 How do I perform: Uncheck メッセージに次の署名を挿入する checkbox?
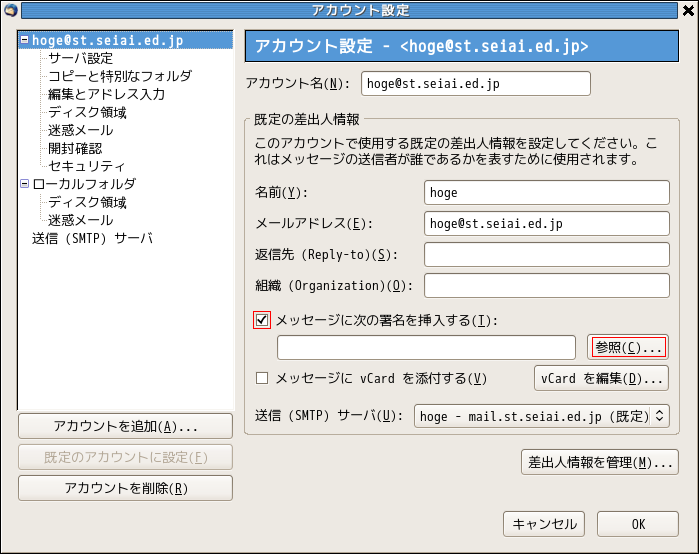(x=262, y=320)
